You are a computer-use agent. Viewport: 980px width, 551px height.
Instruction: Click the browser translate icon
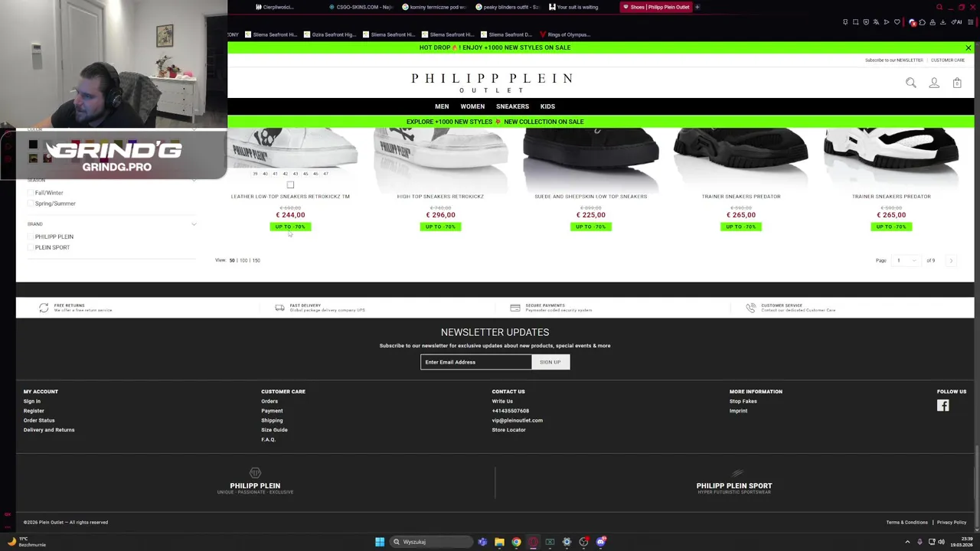(x=876, y=22)
